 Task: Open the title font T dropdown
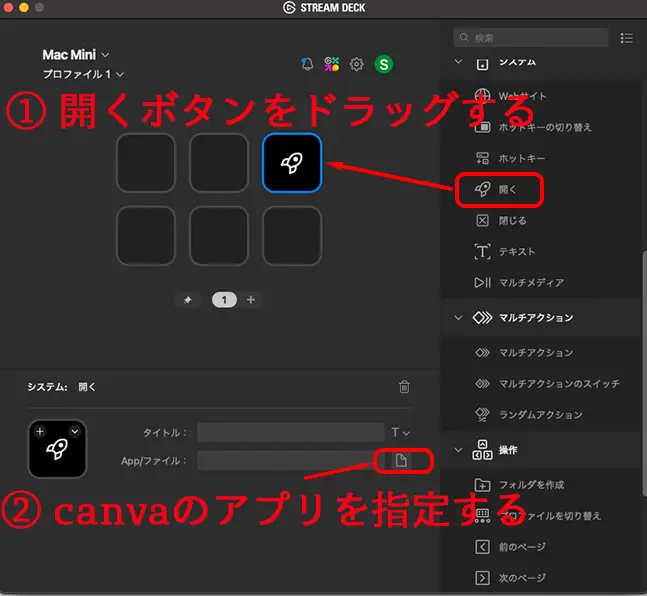coord(400,433)
